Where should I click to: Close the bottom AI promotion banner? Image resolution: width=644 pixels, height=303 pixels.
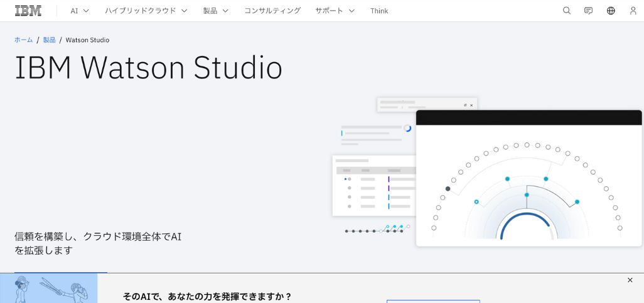click(630, 280)
